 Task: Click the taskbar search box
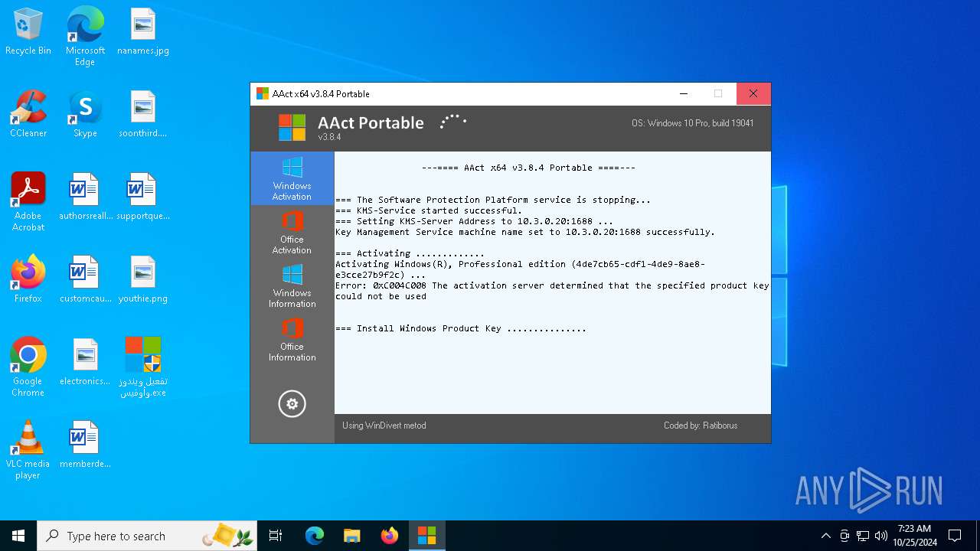[x=147, y=536]
